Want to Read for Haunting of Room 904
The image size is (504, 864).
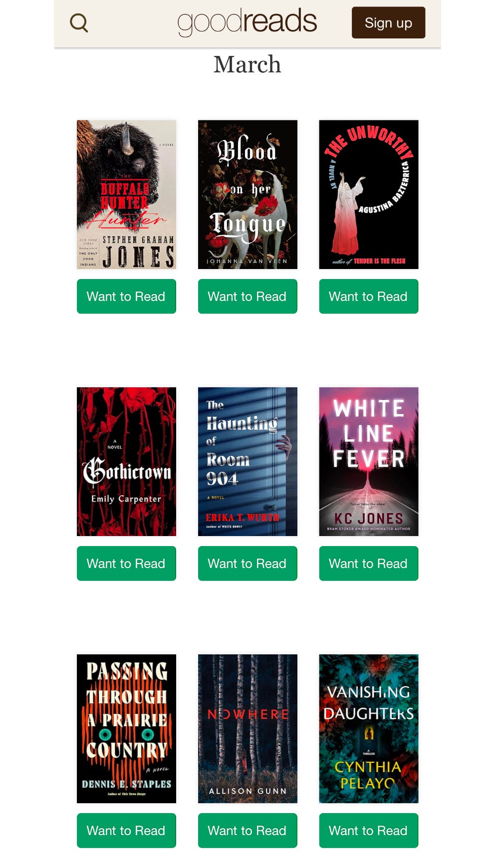248,564
